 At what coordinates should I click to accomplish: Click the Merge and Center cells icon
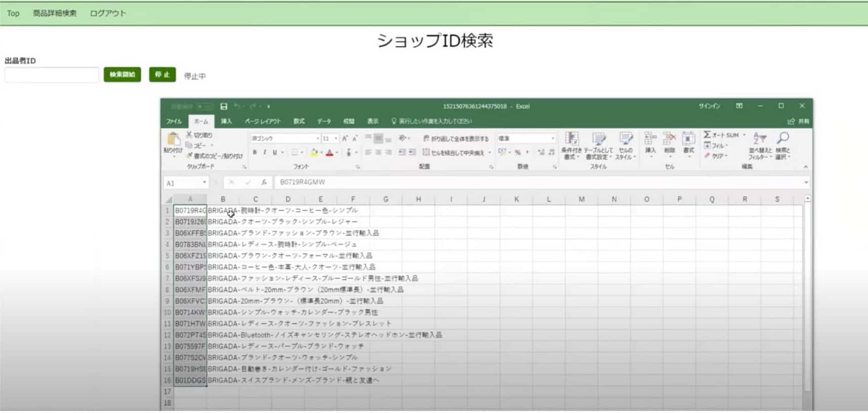pyautogui.click(x=426, y=152)
